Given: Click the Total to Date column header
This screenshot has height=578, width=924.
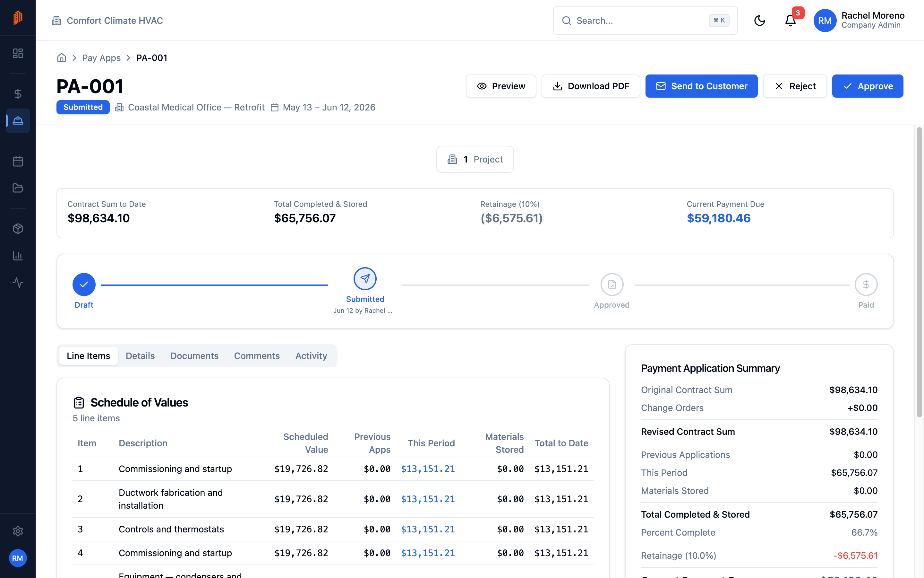Looking at the screenshot, I should [561, 443].
